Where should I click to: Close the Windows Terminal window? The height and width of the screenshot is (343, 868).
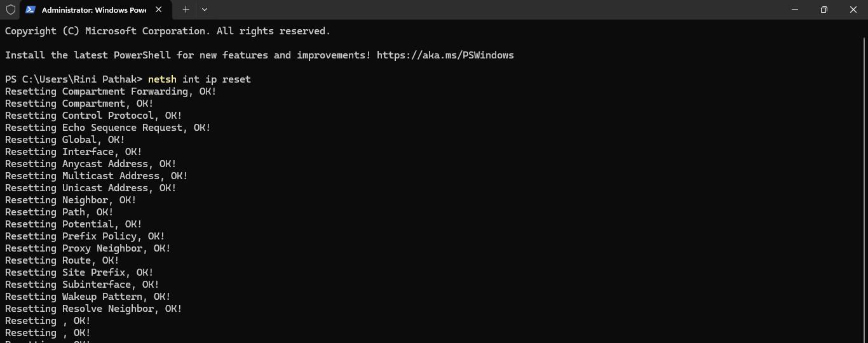pyautogui.click(x=853, y=10)
